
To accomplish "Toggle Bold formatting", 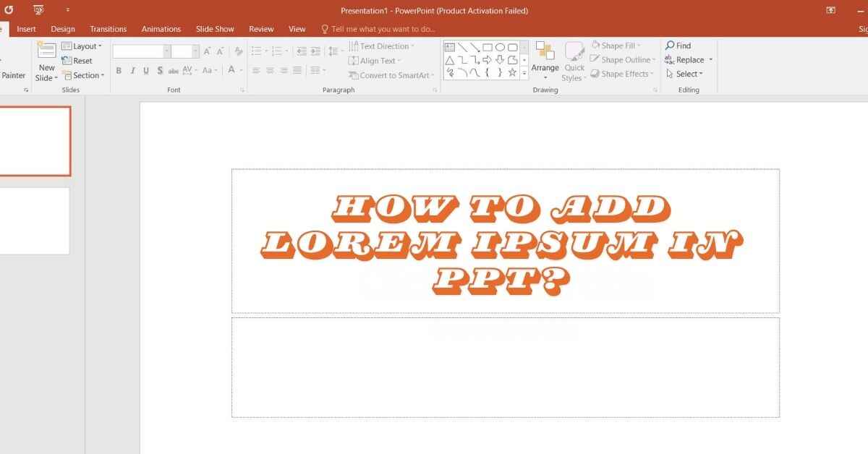I will pyautogui.click(x=119, y=71).
